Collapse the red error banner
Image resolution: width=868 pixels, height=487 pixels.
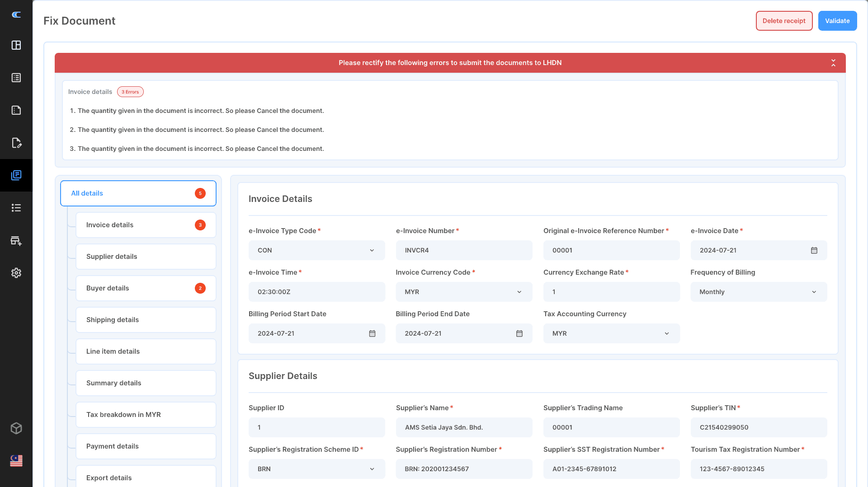click(x=833, y=63)
